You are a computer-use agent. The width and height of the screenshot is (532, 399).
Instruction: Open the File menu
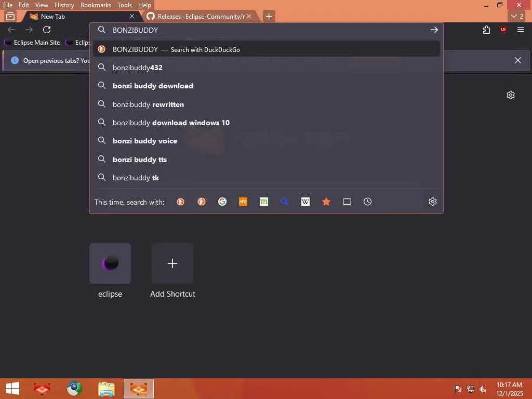[x=7, y=5]
